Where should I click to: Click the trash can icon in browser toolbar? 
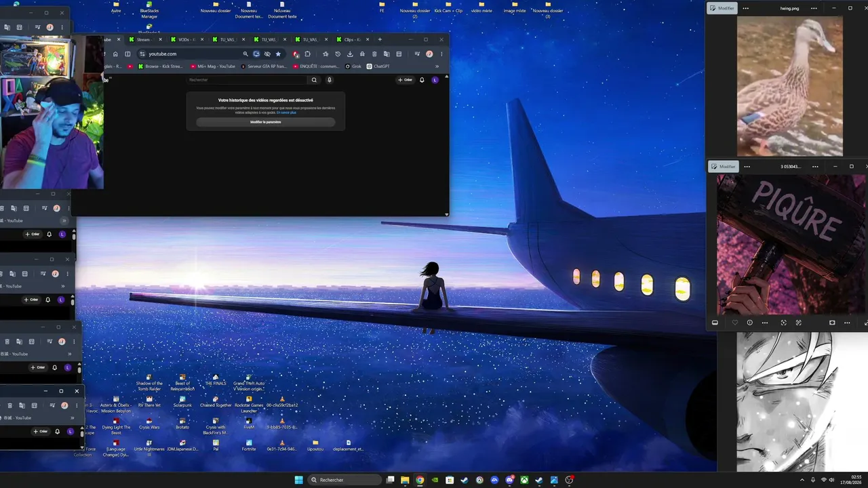point(374,54)
